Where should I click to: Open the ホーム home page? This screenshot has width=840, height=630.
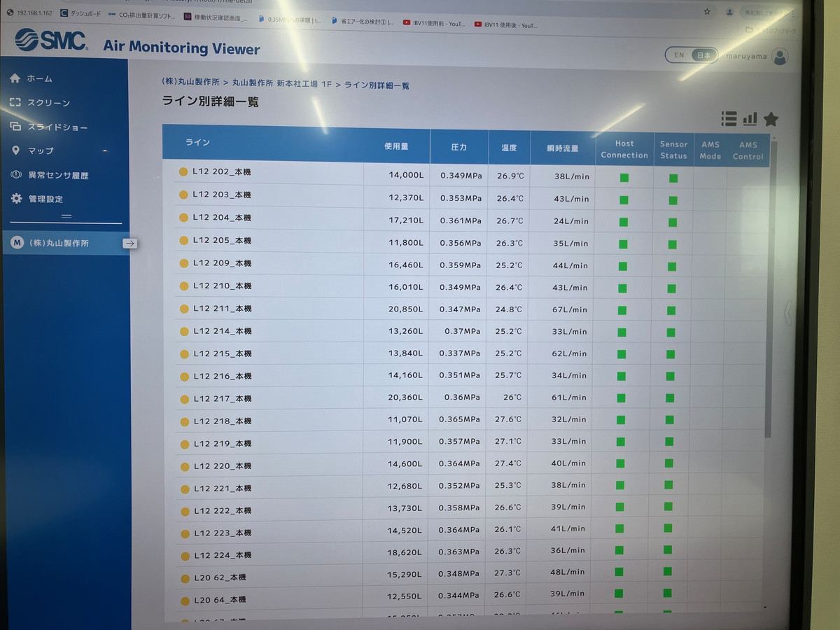coord(40,78)
